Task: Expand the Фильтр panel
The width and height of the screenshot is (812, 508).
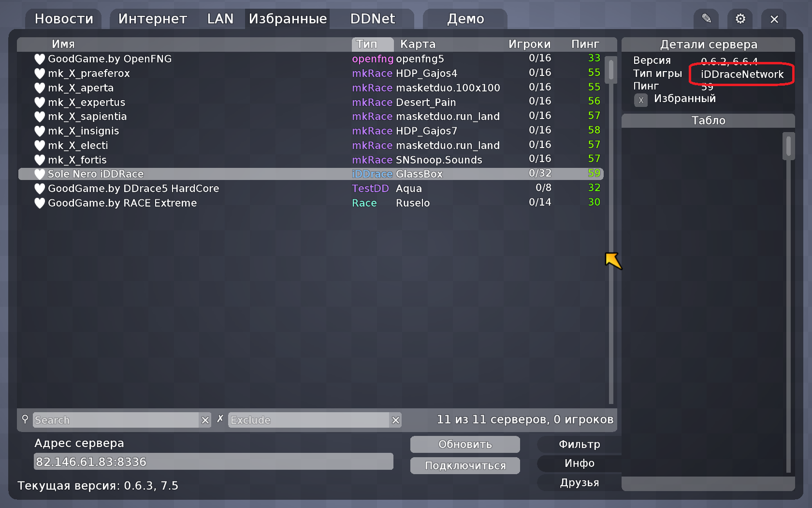Action: tap(579, 444)
